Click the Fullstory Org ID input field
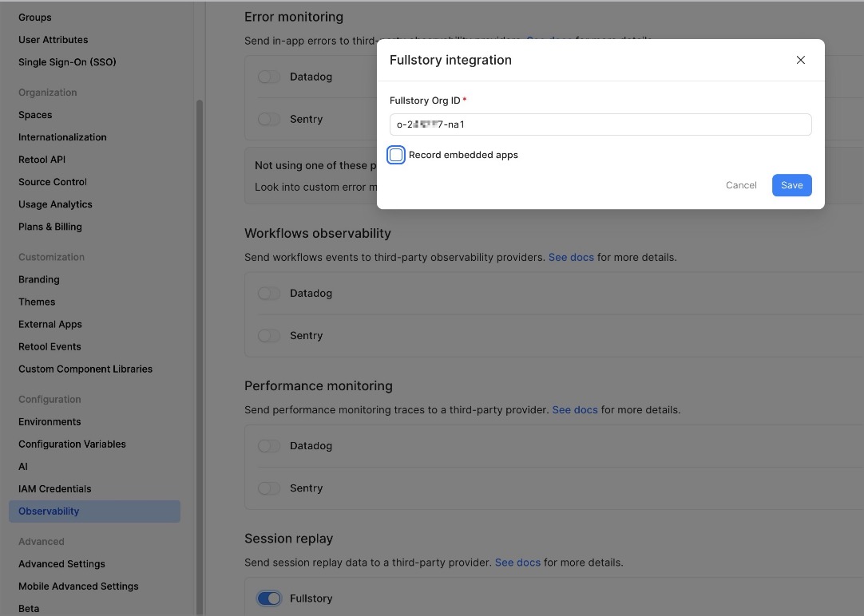The height and width of the screenshot is (616, 864). coord(600,124)
